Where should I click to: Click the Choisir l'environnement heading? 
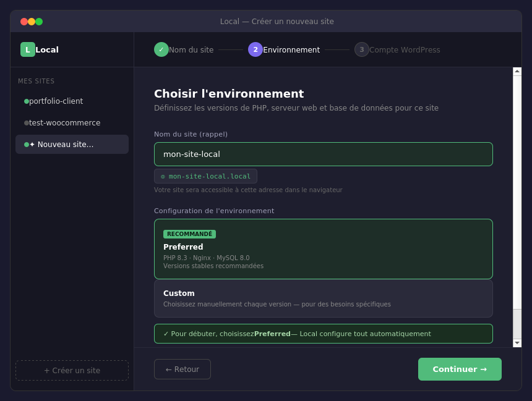[x=229, y=93]
